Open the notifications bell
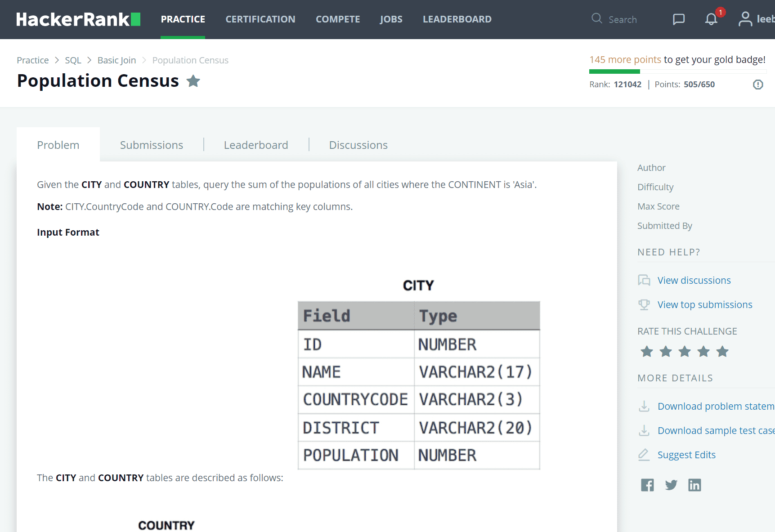 [711, 19]
